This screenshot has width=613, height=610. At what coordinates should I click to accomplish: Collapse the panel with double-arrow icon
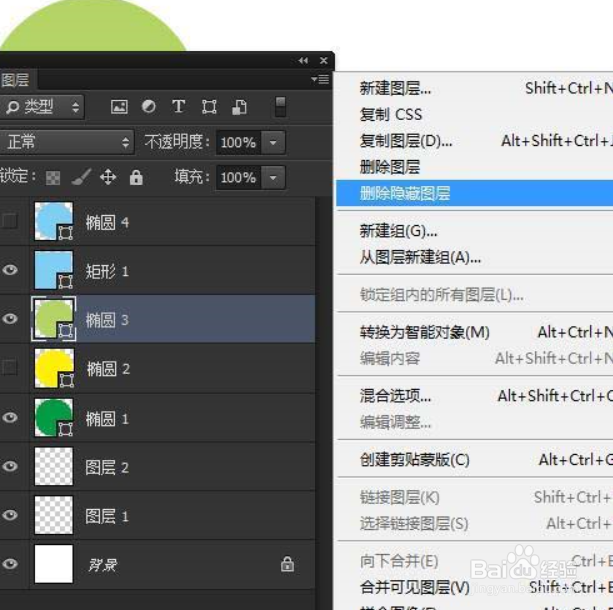click(x=303, y=61)
